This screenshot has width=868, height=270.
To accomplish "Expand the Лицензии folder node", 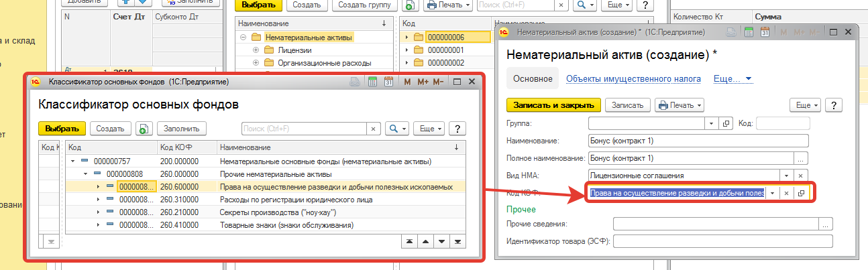I will tap(256, 50).
